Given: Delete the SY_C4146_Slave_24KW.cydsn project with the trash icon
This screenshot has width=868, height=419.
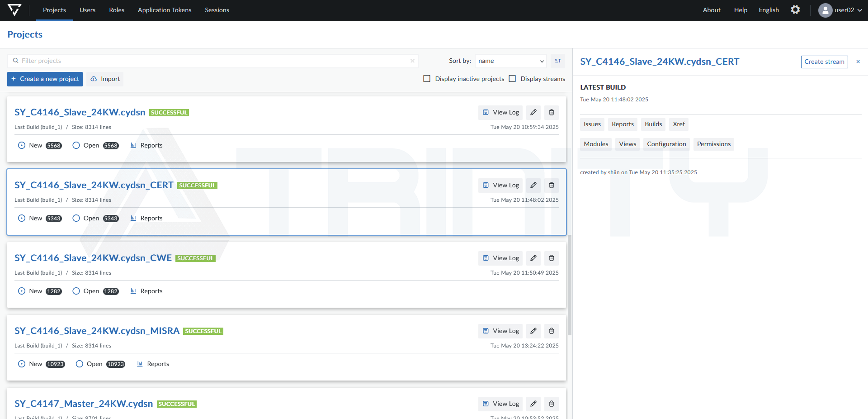Looking at the screenshot, I should point(552,112).
